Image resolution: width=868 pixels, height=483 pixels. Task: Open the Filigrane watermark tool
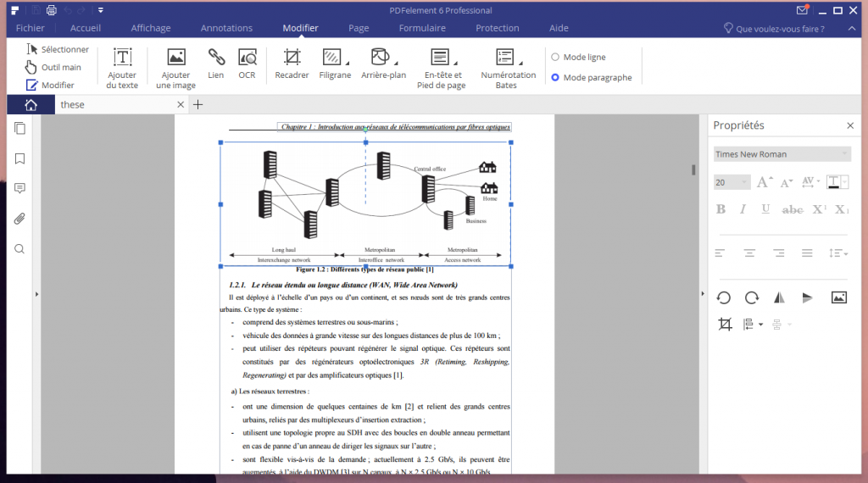pos(335,64)
